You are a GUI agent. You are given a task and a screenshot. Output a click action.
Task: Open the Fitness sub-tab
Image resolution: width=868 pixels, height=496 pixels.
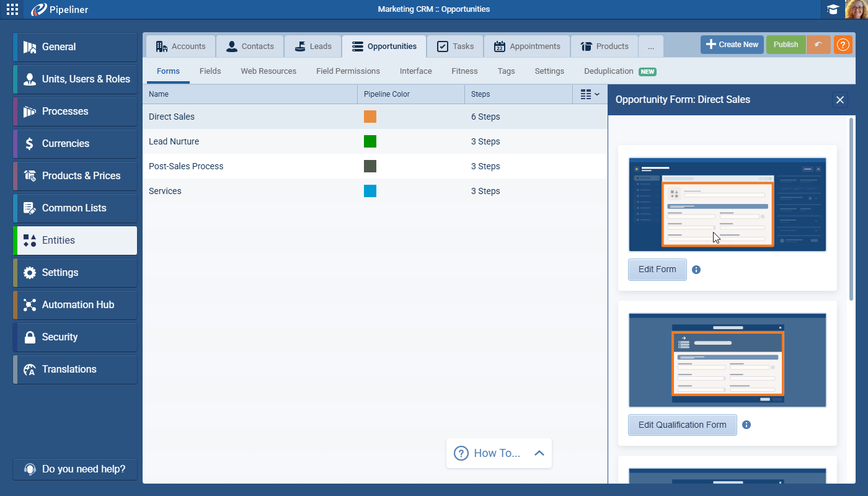pos(464,71)
